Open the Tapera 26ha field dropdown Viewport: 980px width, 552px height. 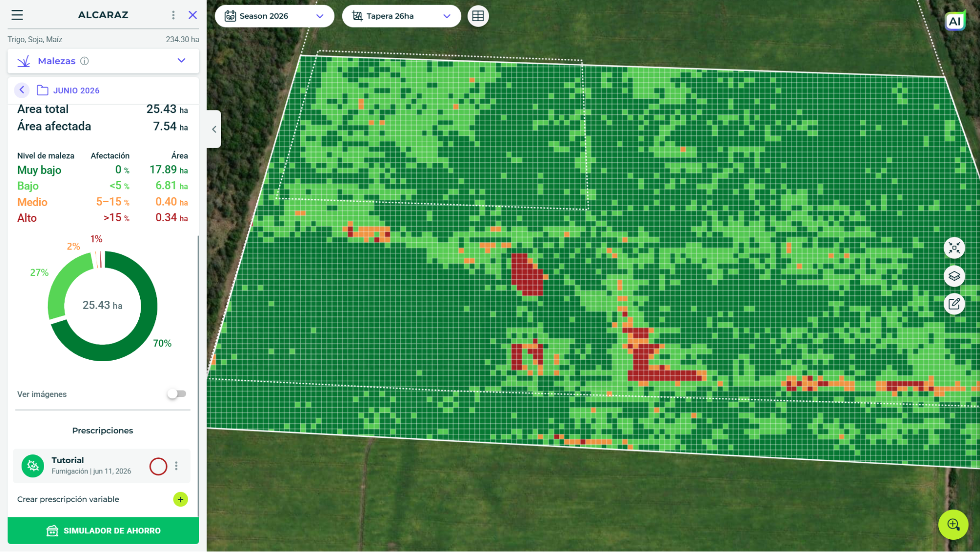click(402, 16)
